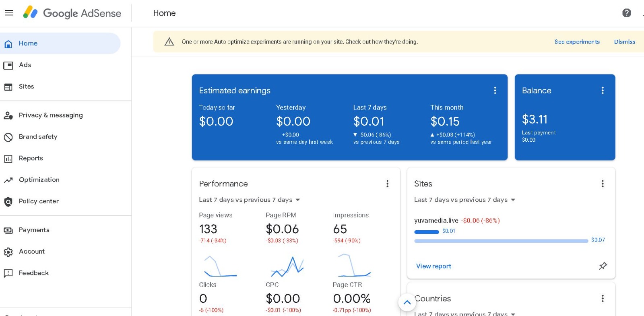Click the Payments cash icon
The image size is (644, 316).
click(x=8, y=231)
